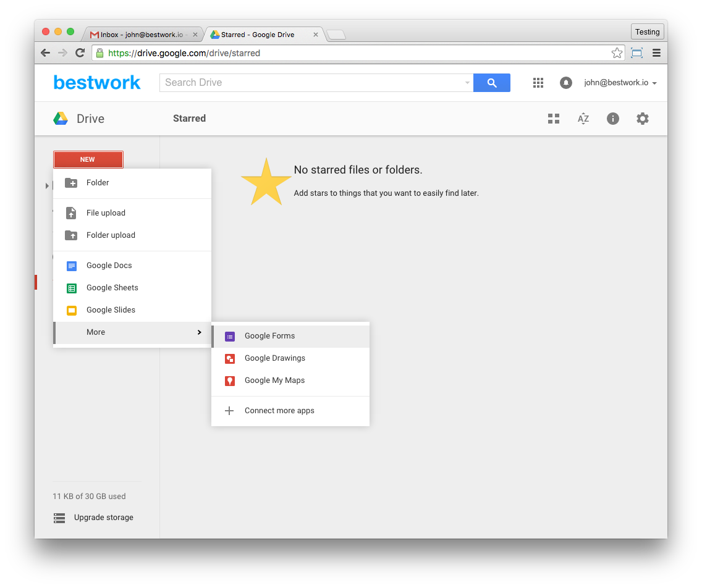Choose Folder upload menu item
This screenshot has height=588, width=702.
coord(132,235)
